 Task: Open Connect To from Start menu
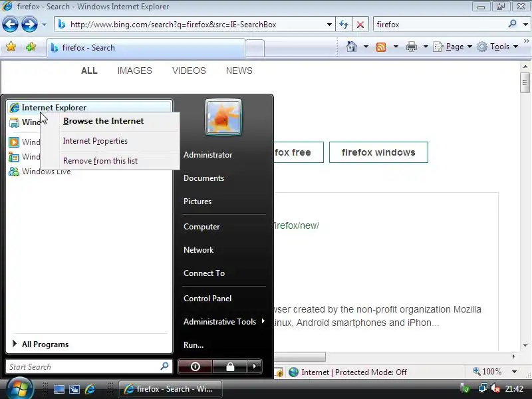pyautogui.click(x=204, y=273)
